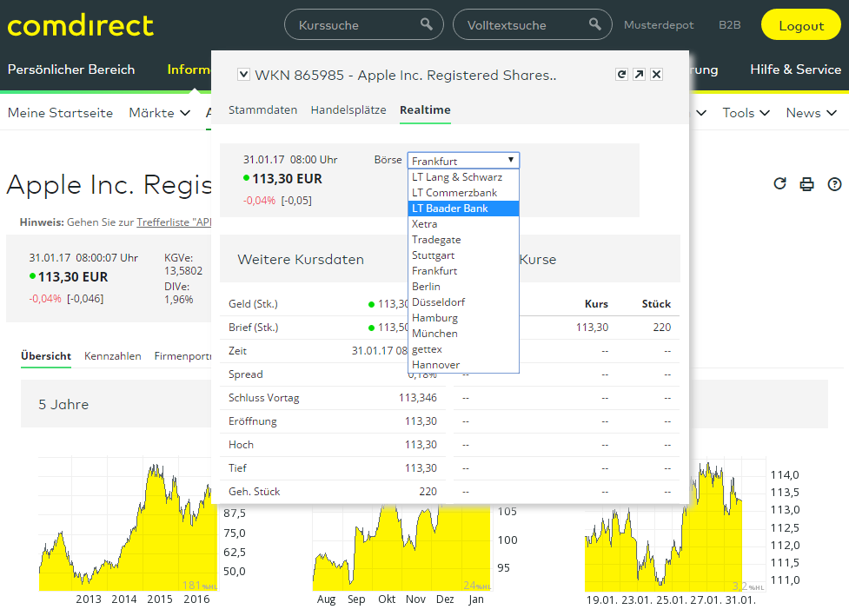Toggle the collapse arrow box before WKN 865985

coord(243,75)
